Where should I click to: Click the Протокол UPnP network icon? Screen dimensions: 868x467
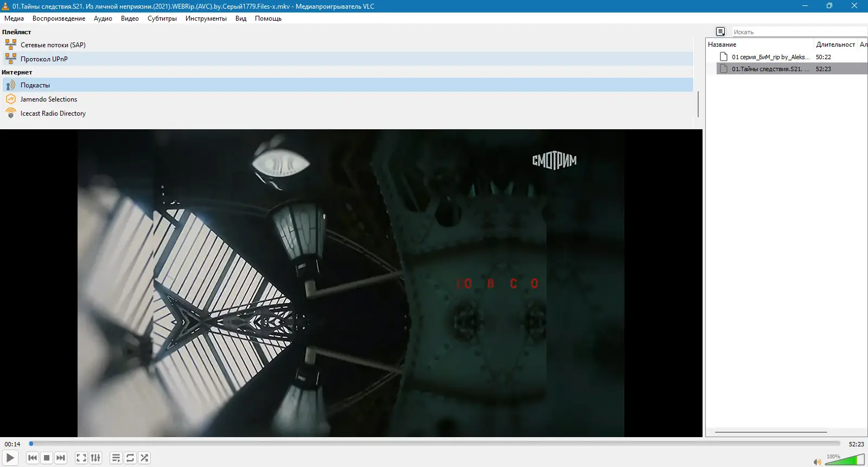[x=11, y=59]
